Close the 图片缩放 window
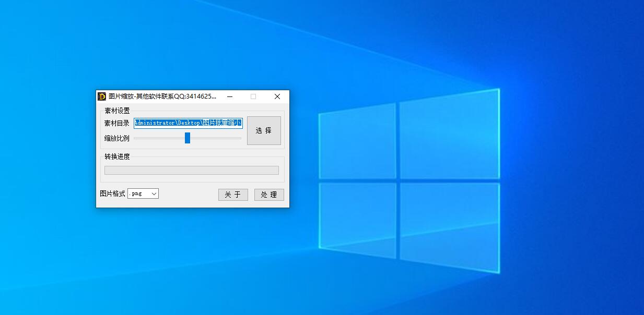The image size is (644, 315). [277, 96]
